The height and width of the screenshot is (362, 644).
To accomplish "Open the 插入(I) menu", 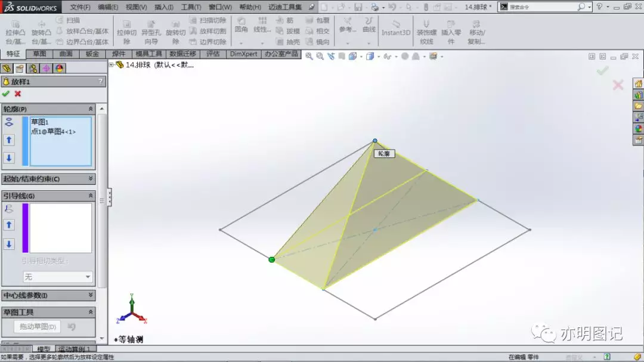I will (164, 7).
